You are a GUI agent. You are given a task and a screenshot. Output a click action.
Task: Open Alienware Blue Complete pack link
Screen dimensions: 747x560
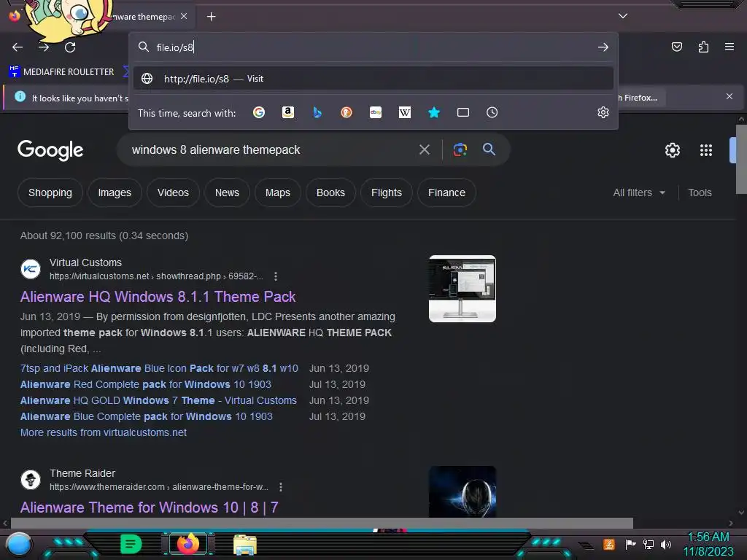(146, 416)
